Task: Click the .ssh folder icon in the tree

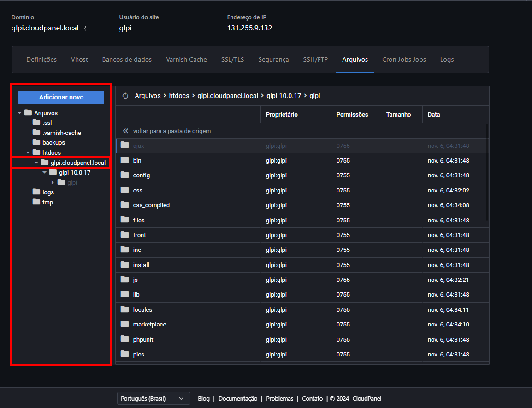Action: [x=36, y=122]
